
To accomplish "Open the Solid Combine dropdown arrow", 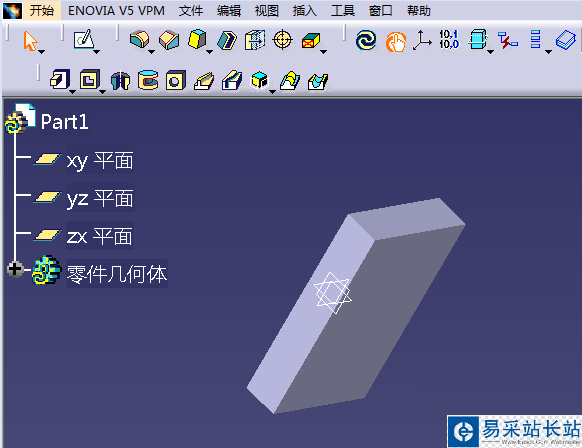I will (x=272, y=92).
